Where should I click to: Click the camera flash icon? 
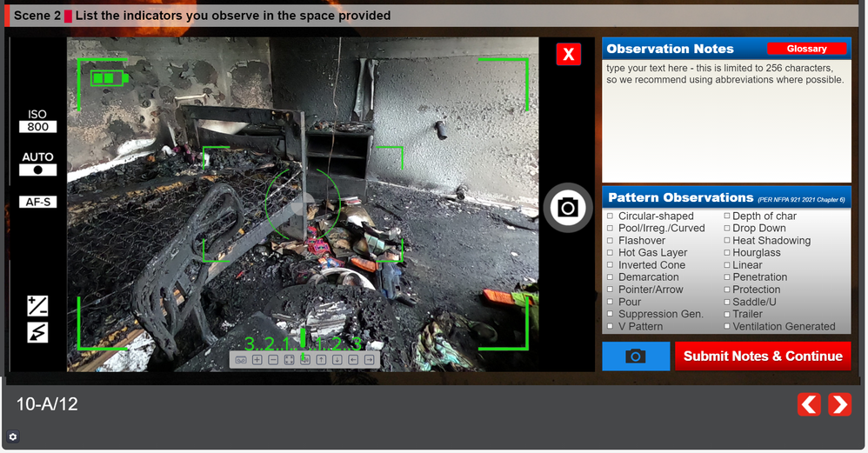(37, 332)
